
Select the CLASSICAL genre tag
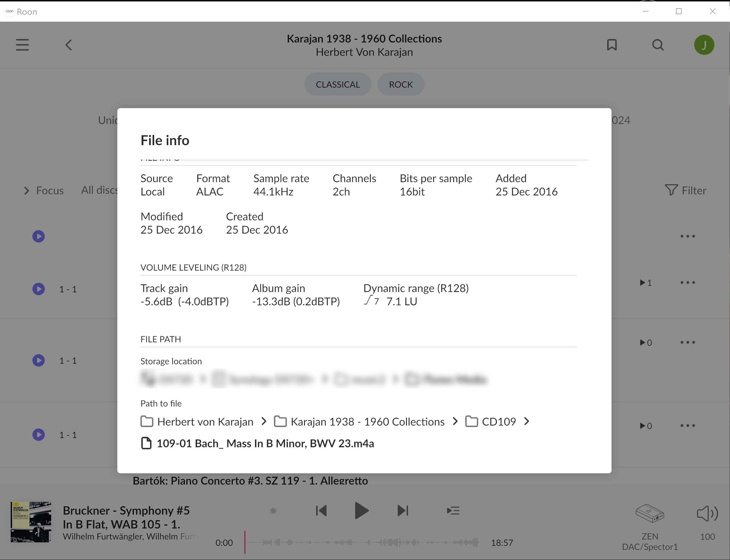click(x=338, y=84)
